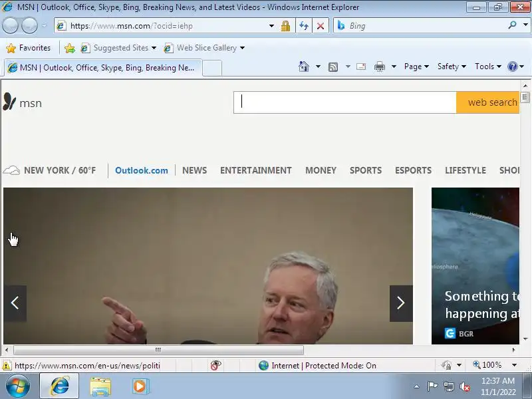Click the New York weather cloud icon

[11, 170]
